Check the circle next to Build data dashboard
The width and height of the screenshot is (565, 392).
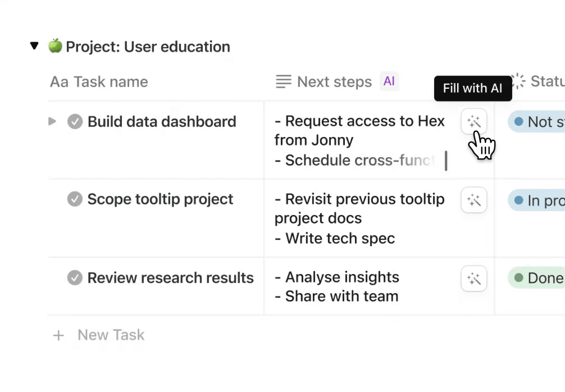coord(75,121)
